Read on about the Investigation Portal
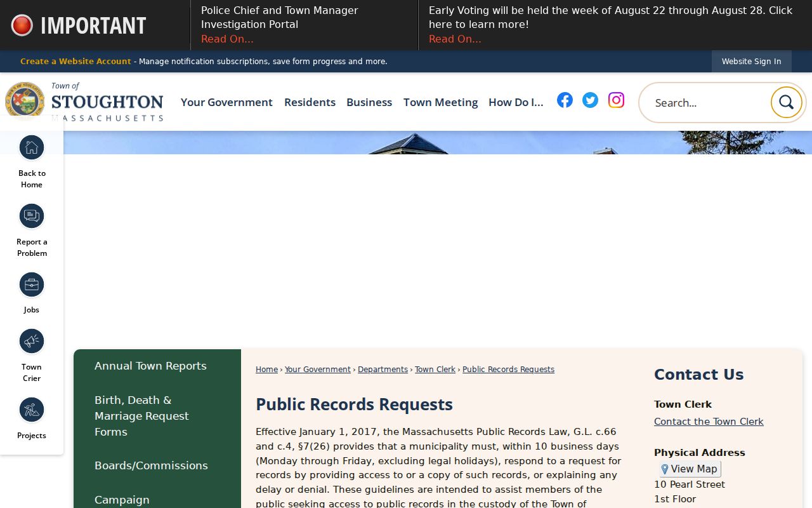This screenshot has width=812, height=508. tap(227, 39)
